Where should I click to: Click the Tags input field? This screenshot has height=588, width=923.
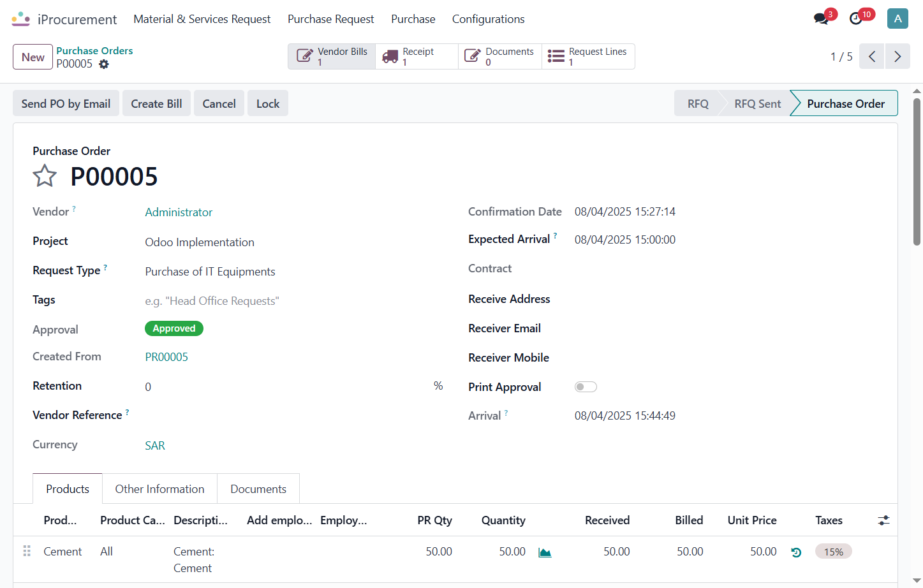(x=293, y=301)
